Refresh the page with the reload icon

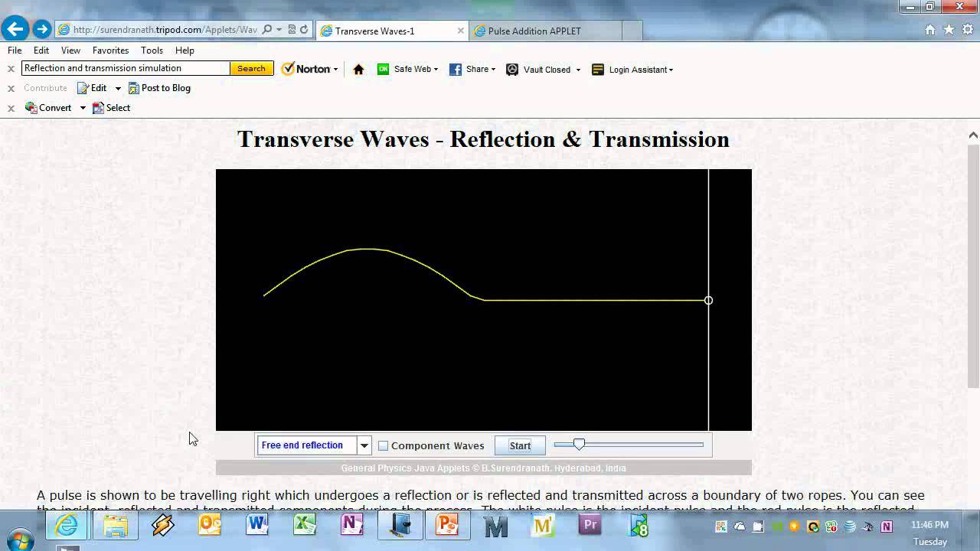pos(304,30)
